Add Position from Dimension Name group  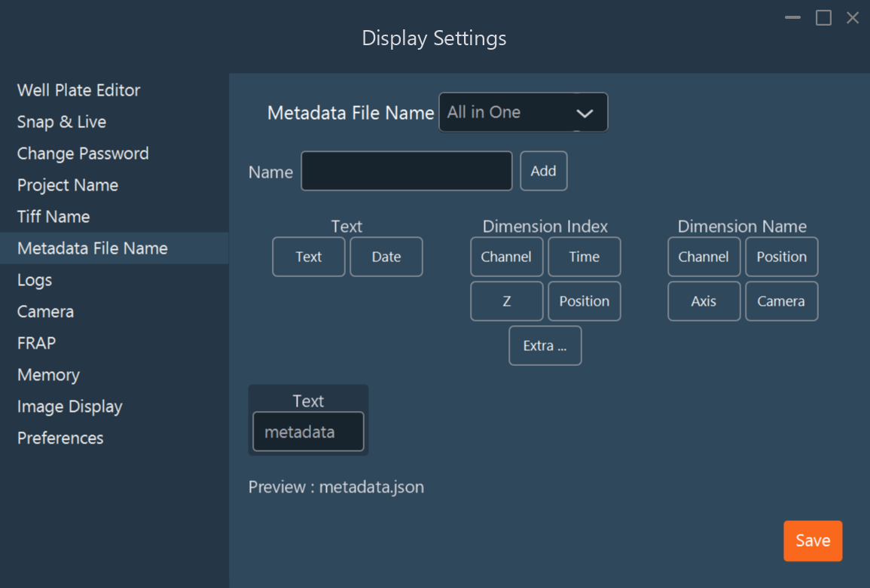781,257
